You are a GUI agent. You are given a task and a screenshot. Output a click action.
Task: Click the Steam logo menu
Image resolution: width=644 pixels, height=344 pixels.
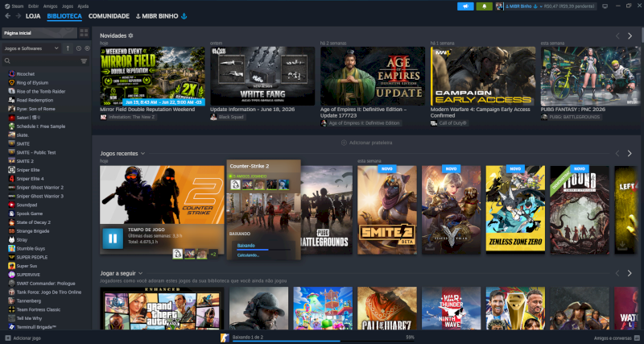tap(7, 6)
